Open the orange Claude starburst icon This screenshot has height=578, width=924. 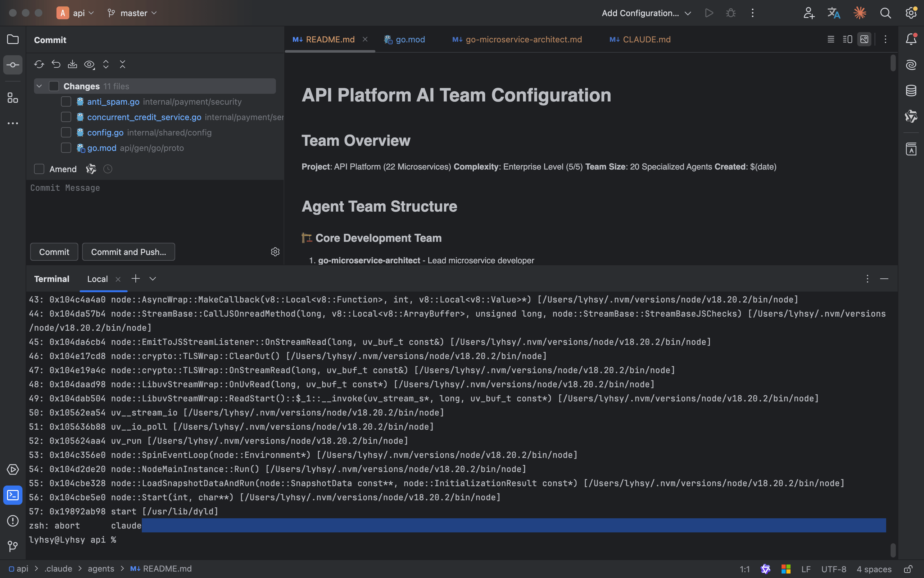860,13
